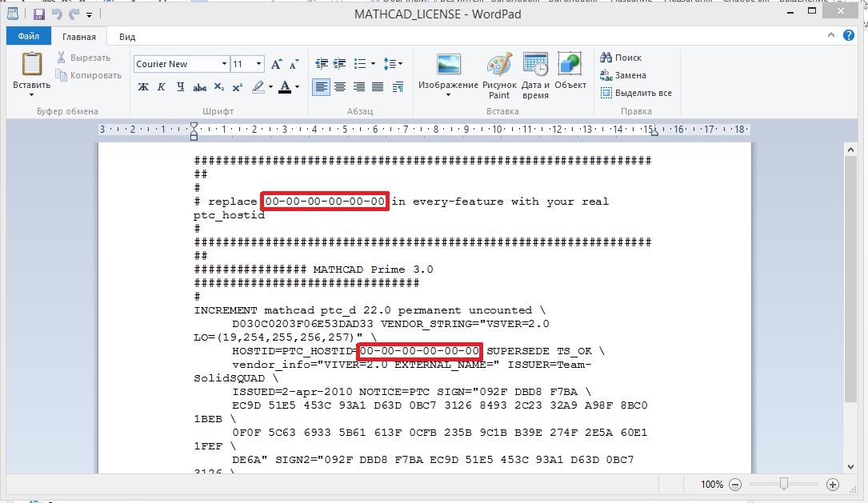This screenshot has height=503, width=868.
Task: Click the right indent marker on ruler
Action: 654,133
